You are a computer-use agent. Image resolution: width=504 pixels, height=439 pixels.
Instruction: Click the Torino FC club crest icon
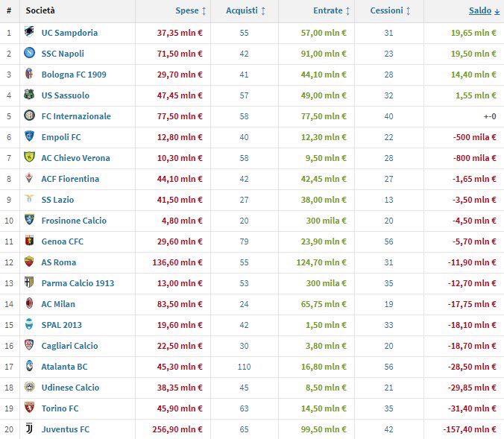29,408
